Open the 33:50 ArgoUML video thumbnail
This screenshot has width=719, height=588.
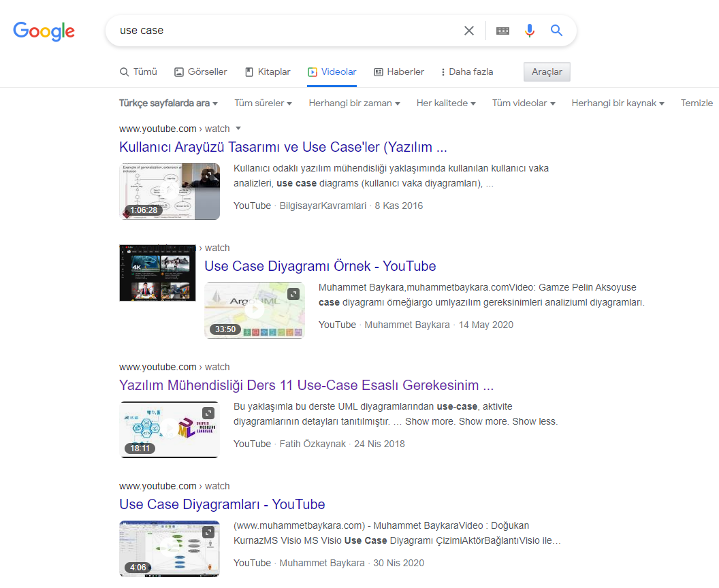coord(255,310)
